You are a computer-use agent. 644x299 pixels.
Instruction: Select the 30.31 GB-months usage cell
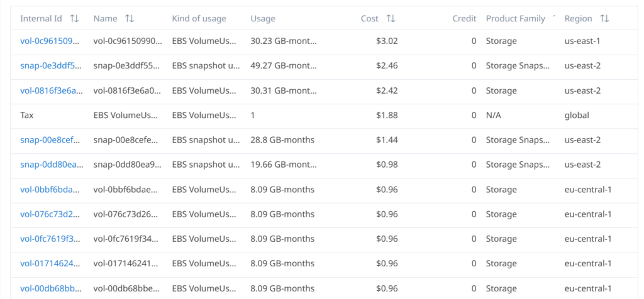(284, 90)
